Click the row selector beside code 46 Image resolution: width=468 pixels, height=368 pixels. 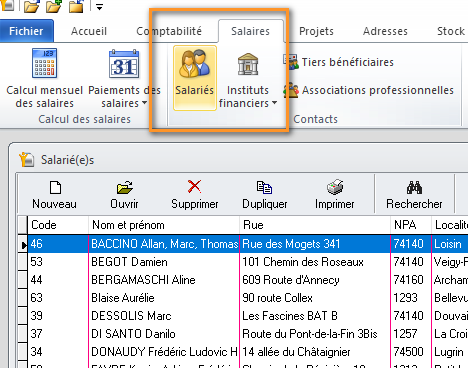(23, 244)
